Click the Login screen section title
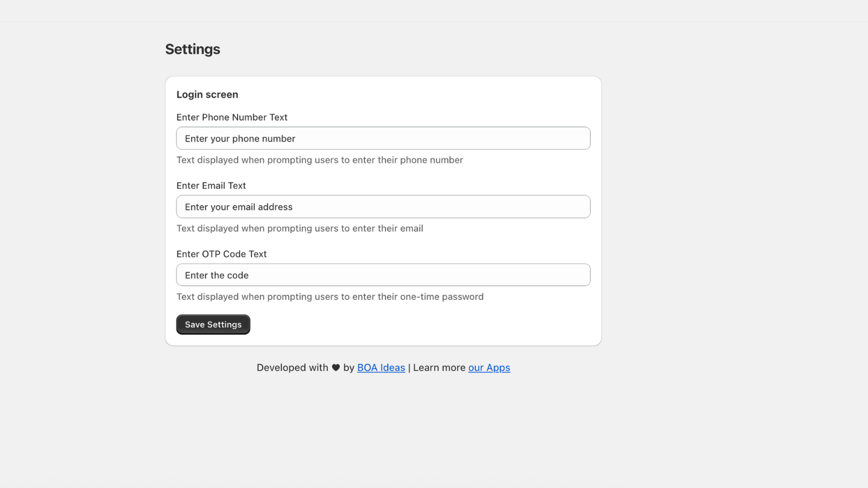This screenshot has width=868, height=488. pos(207,94)
